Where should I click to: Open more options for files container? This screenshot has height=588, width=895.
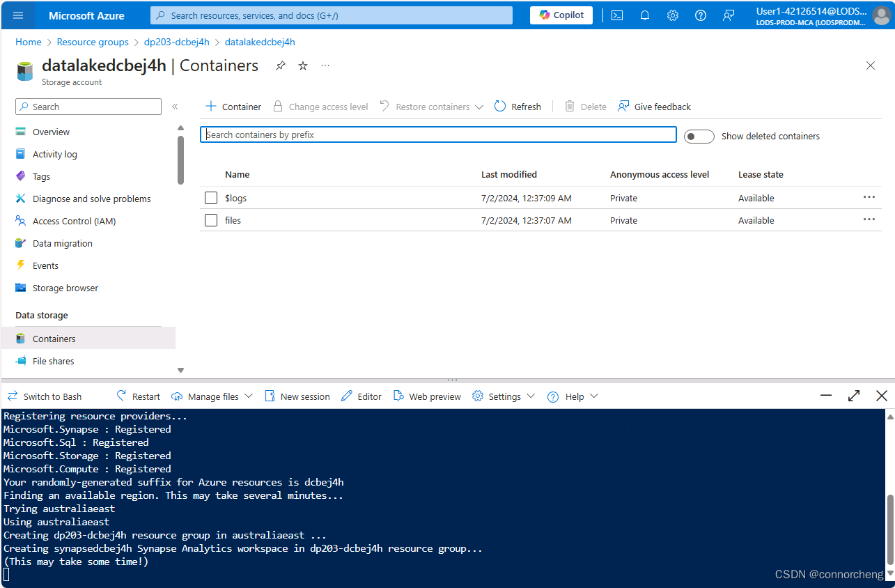(869, 220)
